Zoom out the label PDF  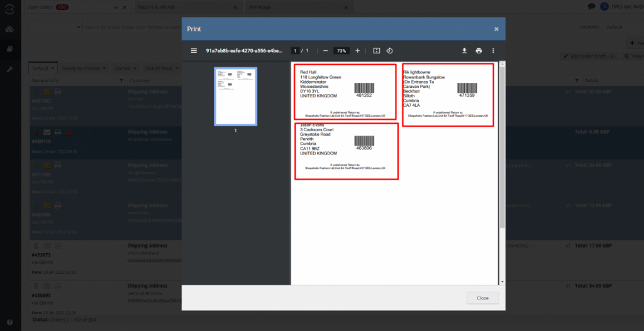click(325, 51)
